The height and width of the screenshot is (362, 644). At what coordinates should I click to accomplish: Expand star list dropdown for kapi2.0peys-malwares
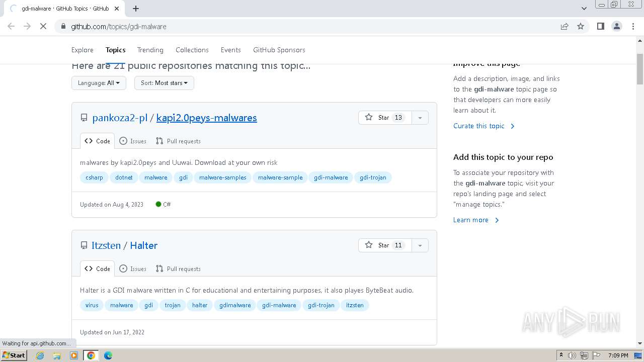click(420, 118)
